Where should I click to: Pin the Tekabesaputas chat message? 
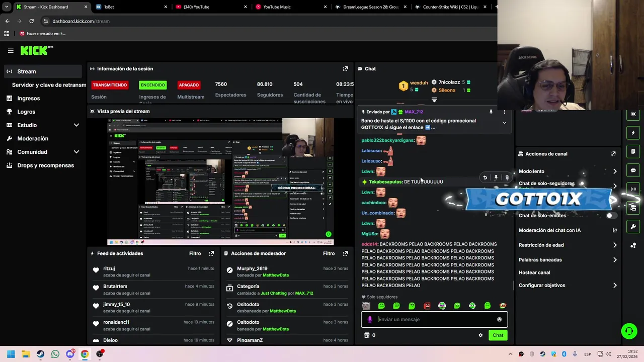(496, 177)
